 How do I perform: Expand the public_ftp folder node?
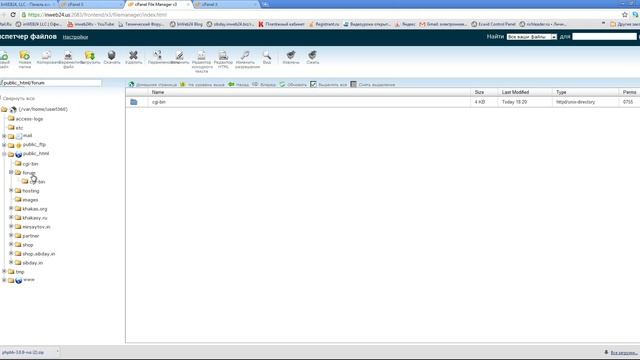pyautogui.click(x=4, y=145)
